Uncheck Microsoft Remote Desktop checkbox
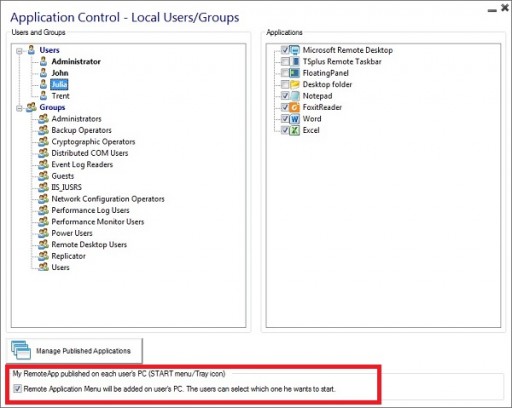This screenshot has width=512, height=408. 285,50
